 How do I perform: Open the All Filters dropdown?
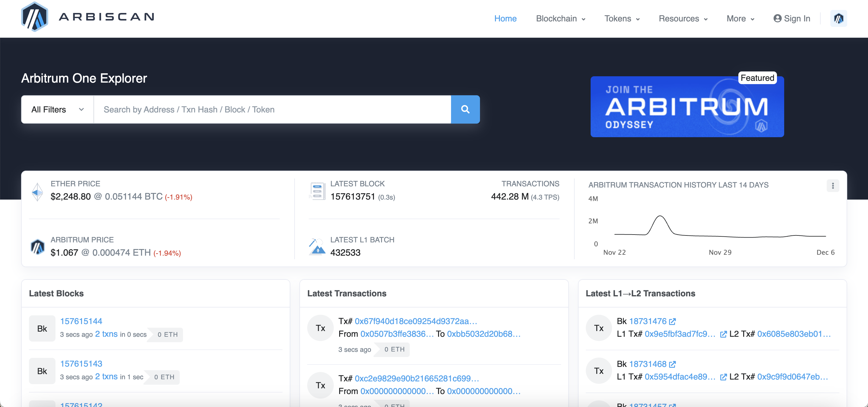57,109
